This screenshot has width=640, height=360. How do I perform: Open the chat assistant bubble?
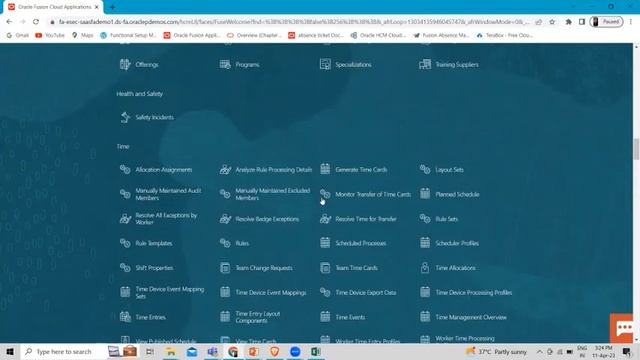tap(623, 328)
